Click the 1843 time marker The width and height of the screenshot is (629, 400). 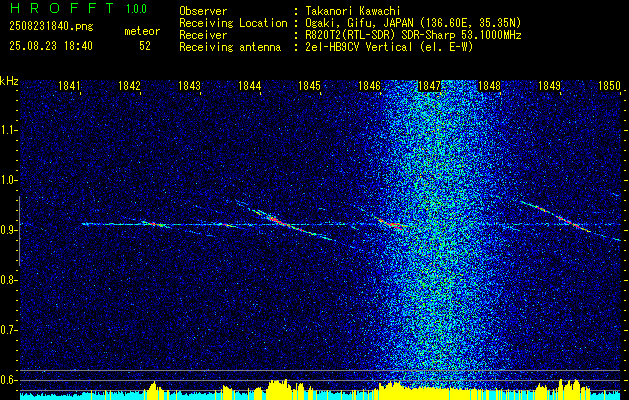[189, 86]
